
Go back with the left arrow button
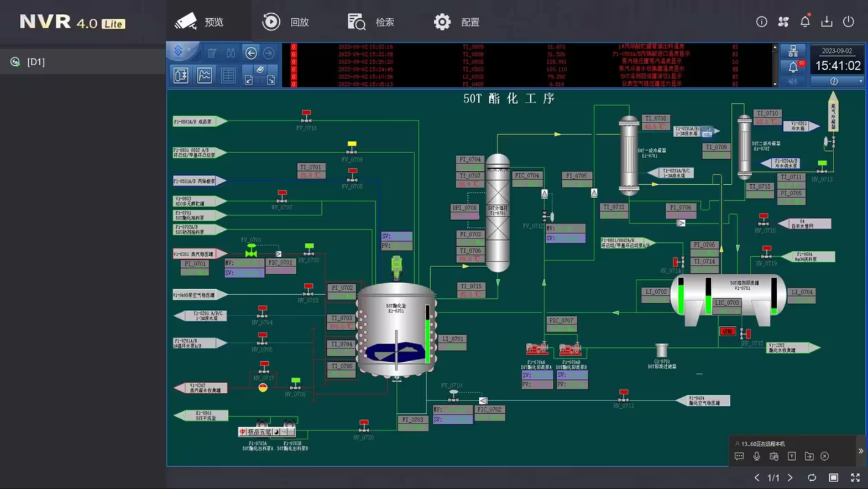(x=251, y=53)
